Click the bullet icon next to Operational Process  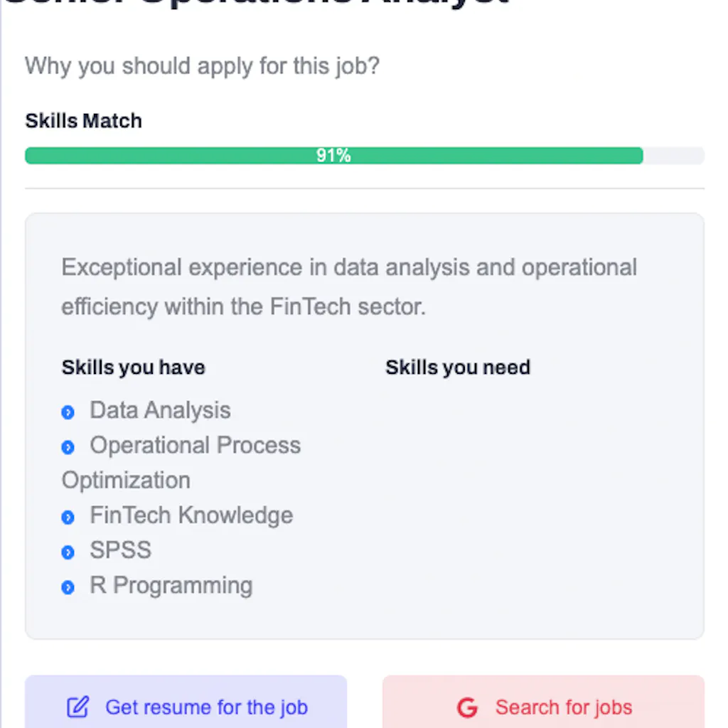pos(68,447)
